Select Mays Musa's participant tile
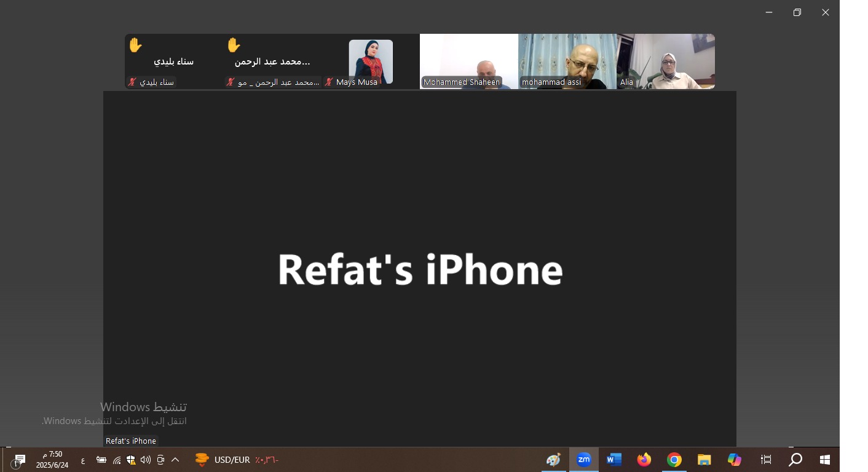868x472 pixels. click(x=371, y=61)
